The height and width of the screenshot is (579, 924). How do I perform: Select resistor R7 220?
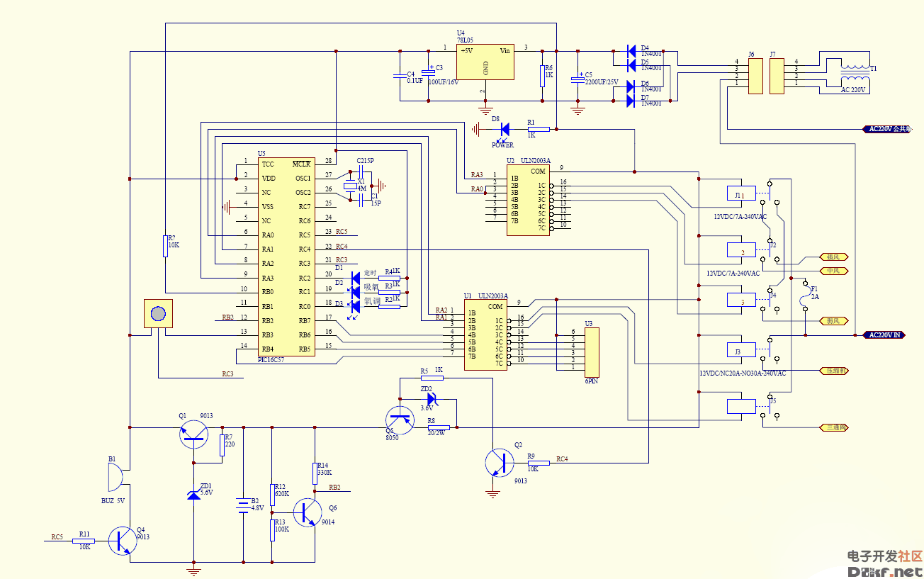pos(222,444)
